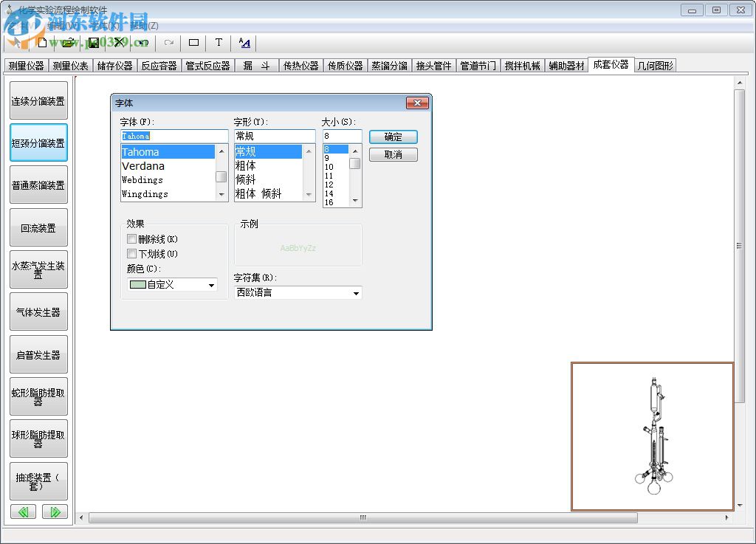This screenshot has height=544, width=756.
Task: Save the current drawing
Action: (x=93, y=42)
